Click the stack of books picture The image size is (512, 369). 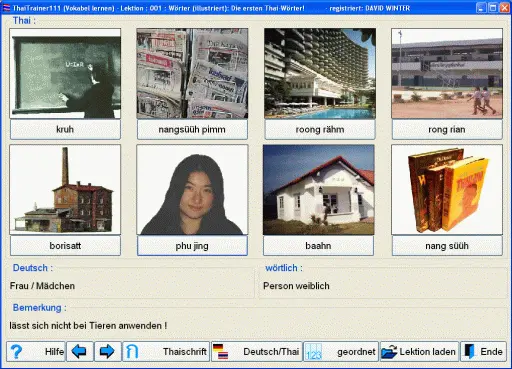tap(447, 190)
